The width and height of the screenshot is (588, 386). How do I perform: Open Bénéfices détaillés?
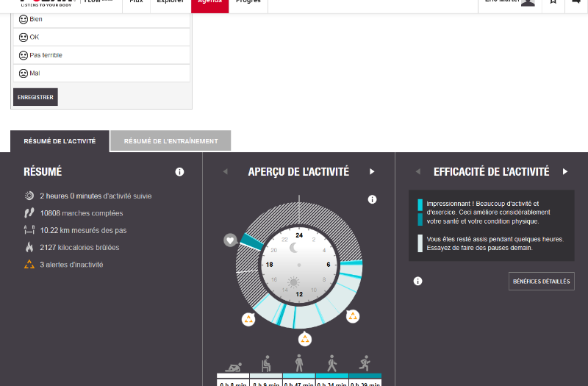point(541,281)
